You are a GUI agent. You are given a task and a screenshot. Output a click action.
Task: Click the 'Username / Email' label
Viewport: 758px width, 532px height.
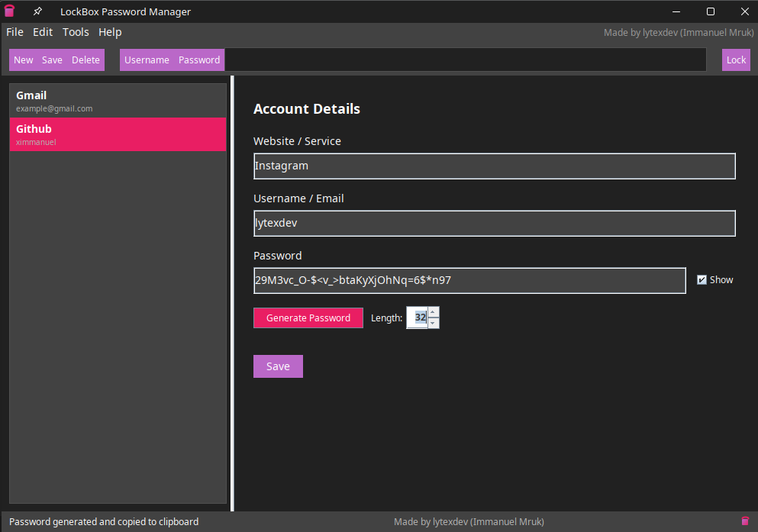(x=298, y=198)
